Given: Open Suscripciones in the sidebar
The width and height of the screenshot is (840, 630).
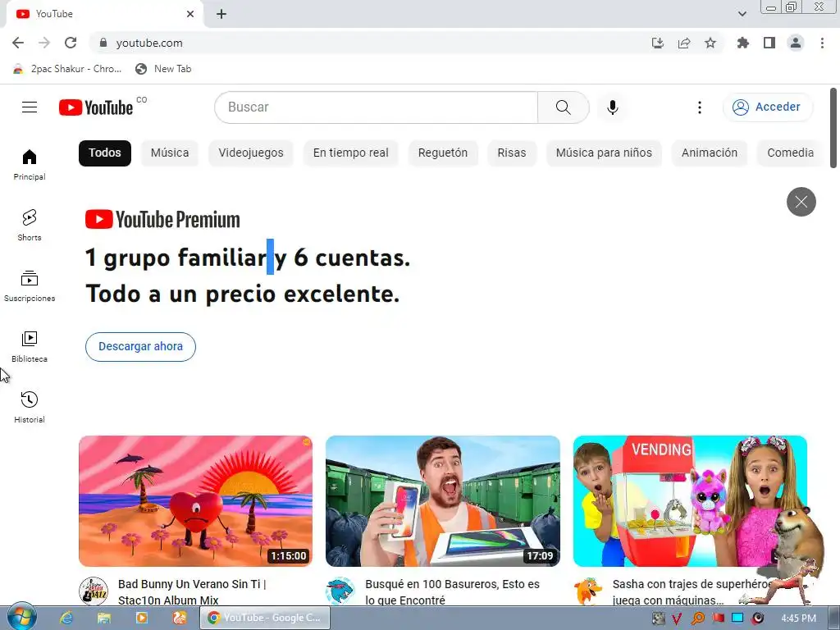Looking at the screenshot, I should coord(30,286).
